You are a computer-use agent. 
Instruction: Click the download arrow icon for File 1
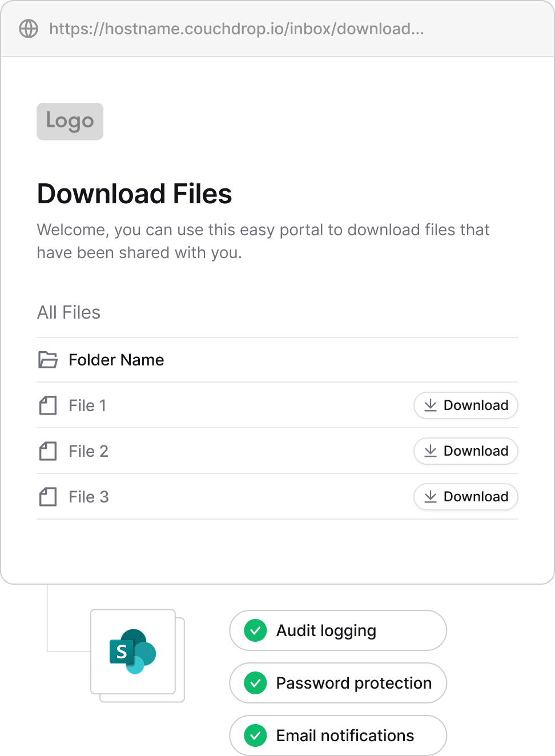[431, 405]
